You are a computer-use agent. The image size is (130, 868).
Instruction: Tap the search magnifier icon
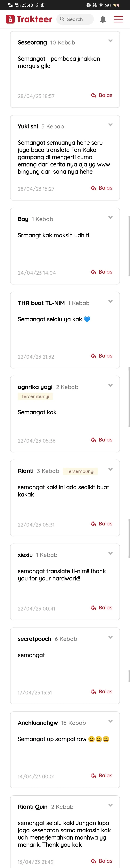coord(62,19)
